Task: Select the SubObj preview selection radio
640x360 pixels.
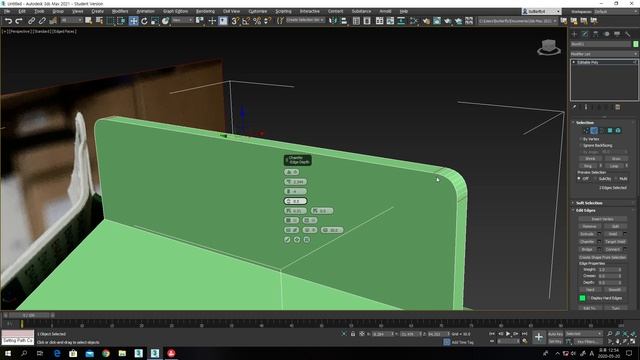Action: (x=595, y=178)
